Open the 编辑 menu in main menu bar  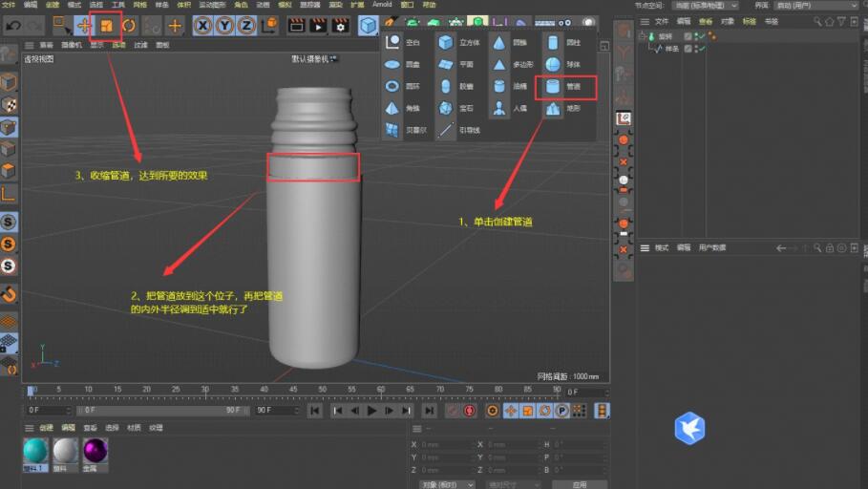[x=31, y=5]
